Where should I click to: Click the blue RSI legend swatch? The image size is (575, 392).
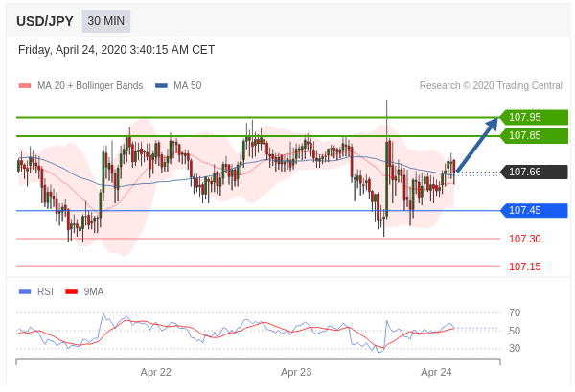pos(25,292)
